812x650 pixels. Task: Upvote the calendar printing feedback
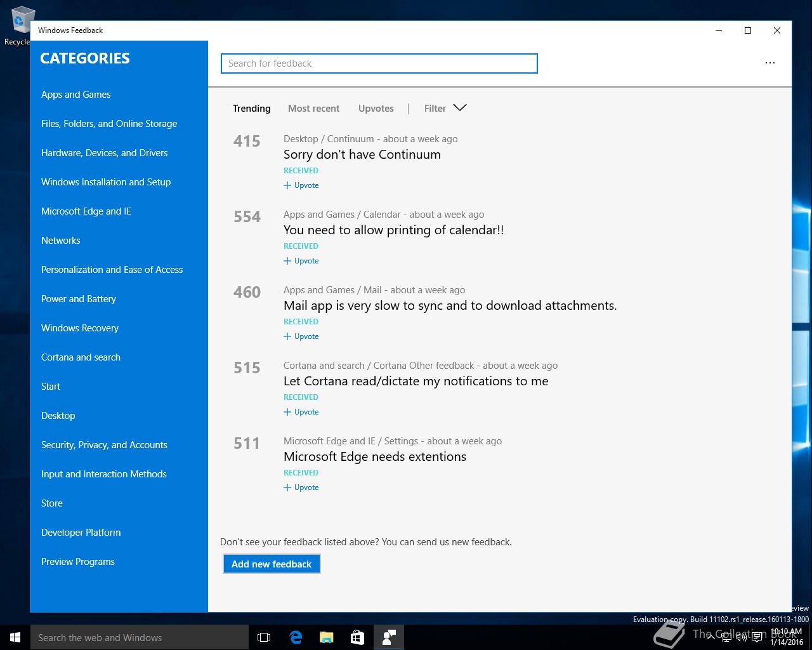click(x=301, y=261)
